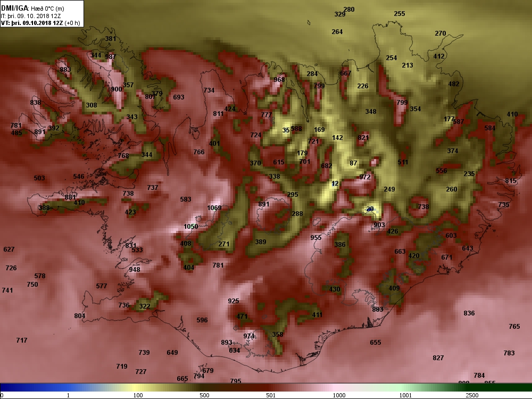
Task: Click the valid time line 'VT: þri. 09.10.2018 12Z (+0 h)'
Action: pyautogui.click(x=41, y=23)
